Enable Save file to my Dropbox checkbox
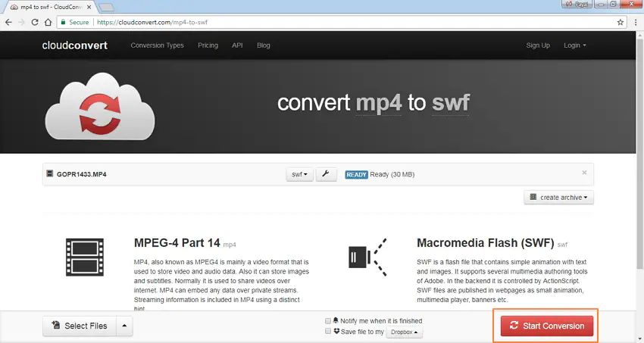The image size is (644, 343). point(328,331)
